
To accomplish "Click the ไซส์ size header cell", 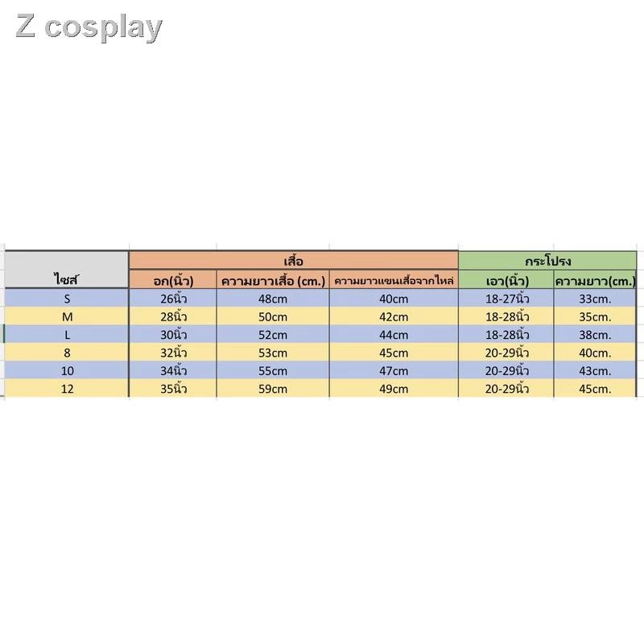I will [67, 270].
